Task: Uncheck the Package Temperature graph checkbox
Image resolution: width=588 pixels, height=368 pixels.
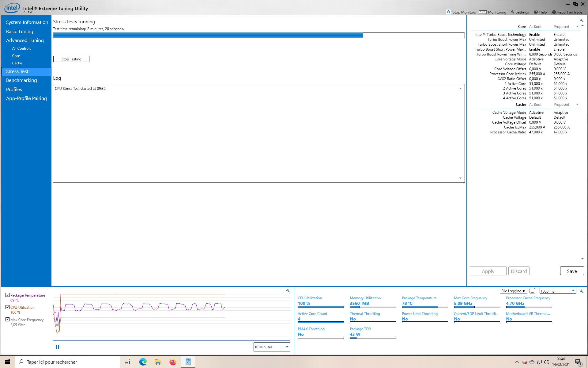Action: tap(8, 295)
